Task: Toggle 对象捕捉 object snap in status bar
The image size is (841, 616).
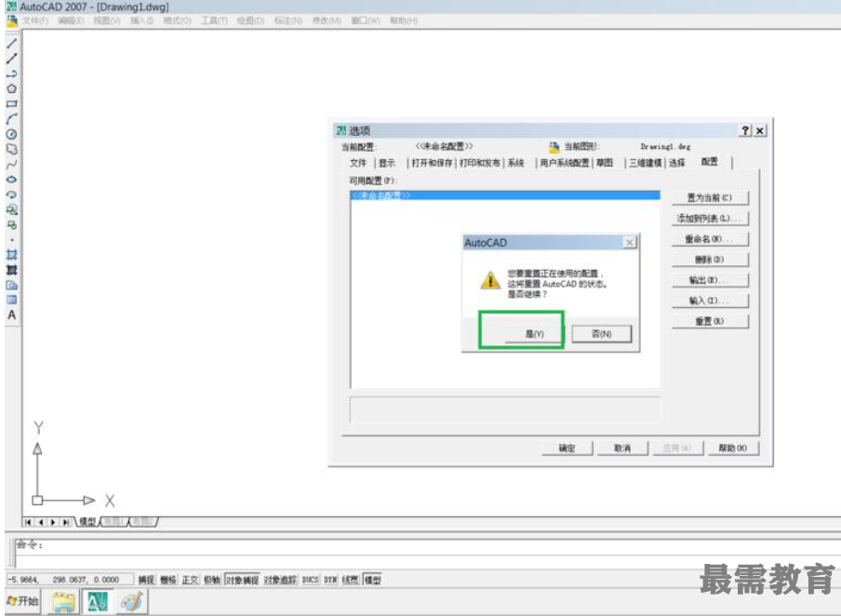Action: [242, 580]
